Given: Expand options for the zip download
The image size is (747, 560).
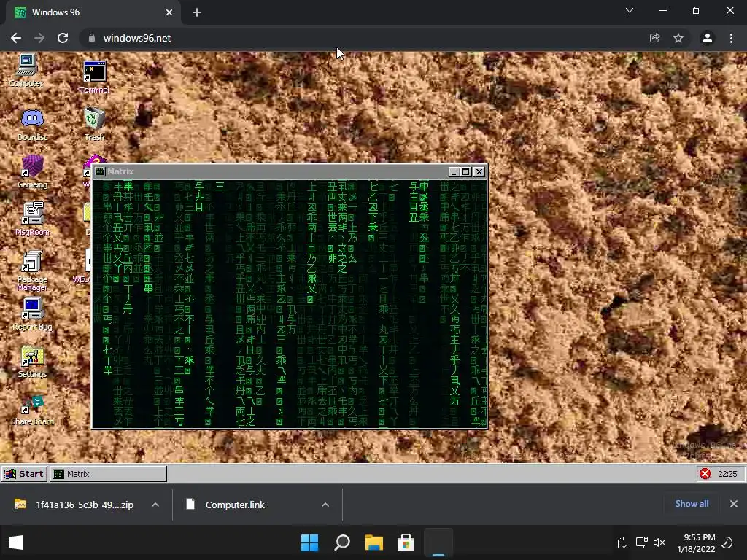Looking at the screenshot, I should click(155, 505).
